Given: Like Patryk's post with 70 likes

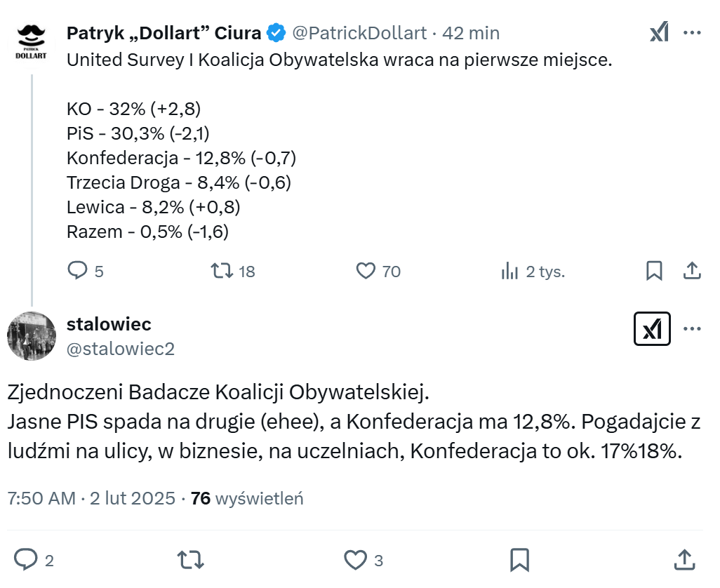Looking at the screenshot, I should coord(366,271).
